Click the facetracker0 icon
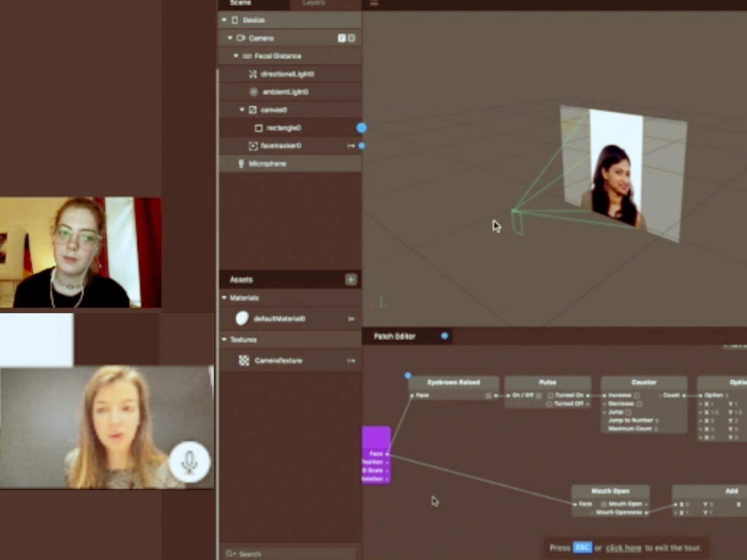The height and width of the screenshot is (560, 747). [253, 146]
